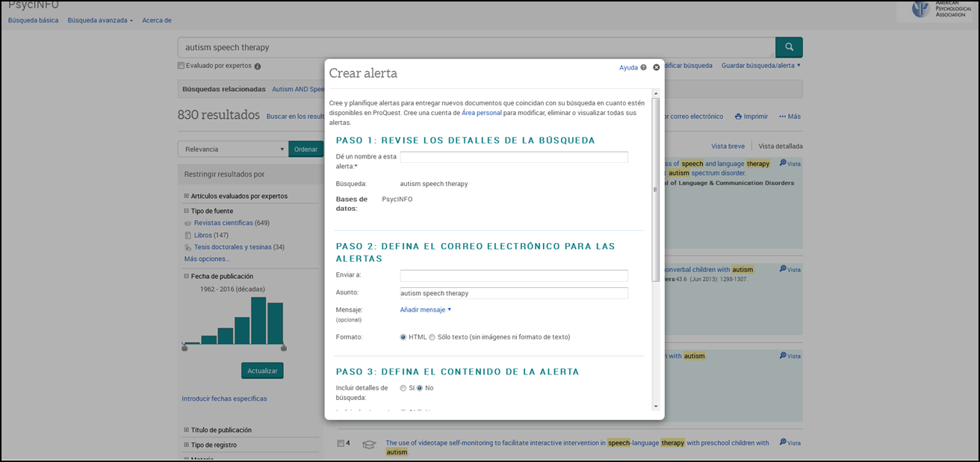
Task: Click the magnifier search button
Action: [x=789, y=47]
